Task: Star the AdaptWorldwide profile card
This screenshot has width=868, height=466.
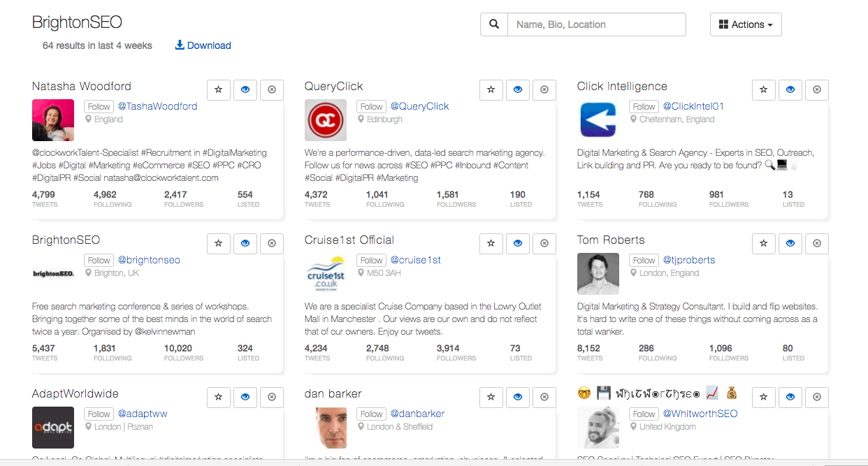Action: [219, 397]
